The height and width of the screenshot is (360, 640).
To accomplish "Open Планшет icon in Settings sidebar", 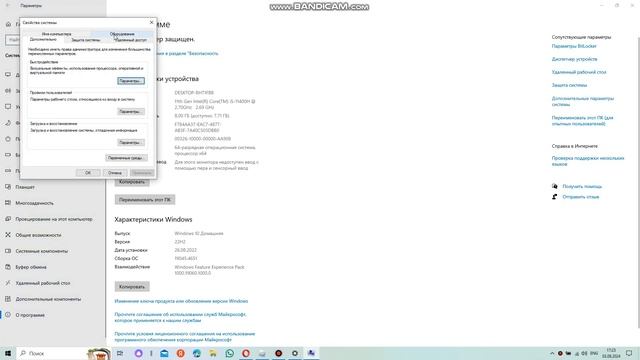I will pos(8,187).
